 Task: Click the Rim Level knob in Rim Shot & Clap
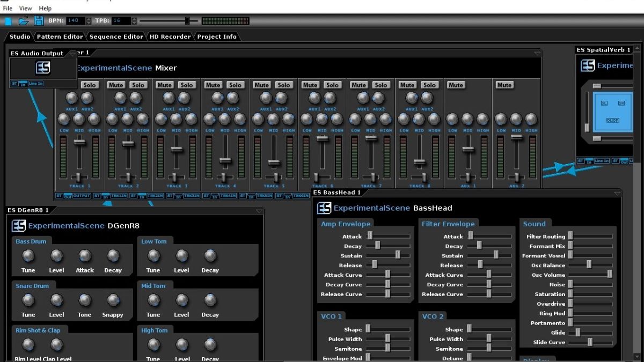(28, 345)
